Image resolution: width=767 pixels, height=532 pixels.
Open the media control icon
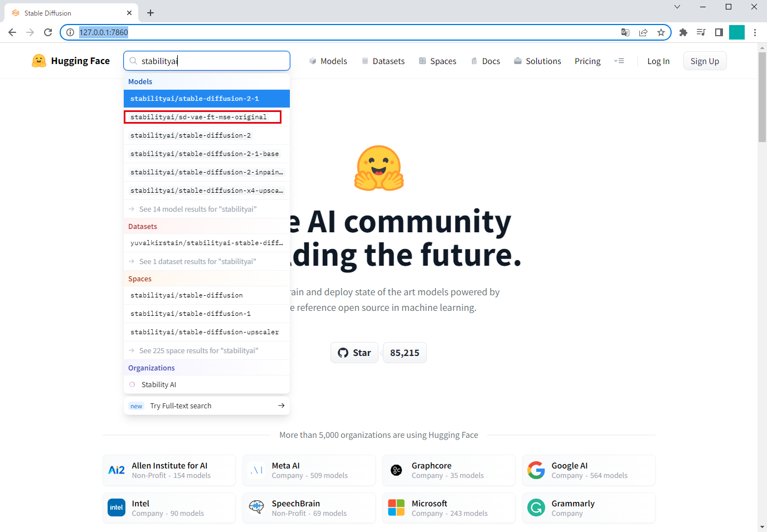[701, 32]
